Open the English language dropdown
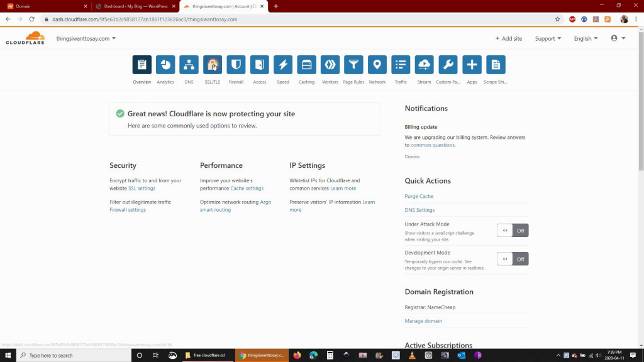The height and width of the screenshot is (362, 644). [x=586, y=38]
